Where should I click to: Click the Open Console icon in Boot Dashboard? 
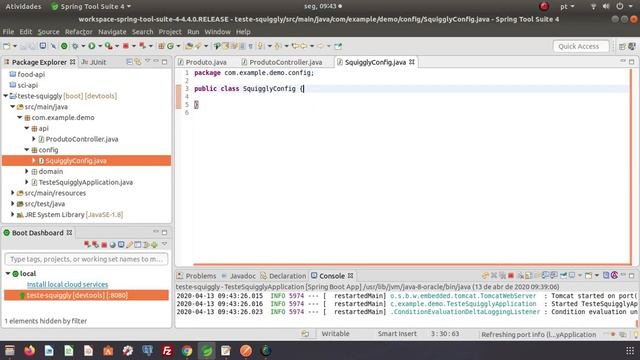coord(121,244)
